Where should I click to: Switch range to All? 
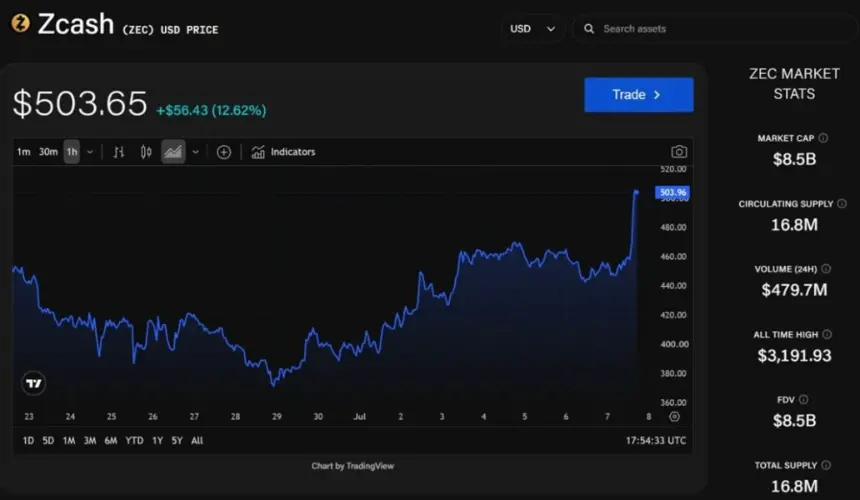click(197, 440)
